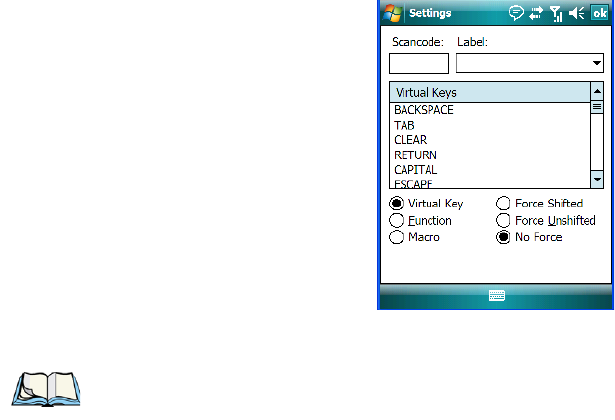615x420 pixels.
Task: Show the on-screen keyboard icon
Action: point(497,295)
